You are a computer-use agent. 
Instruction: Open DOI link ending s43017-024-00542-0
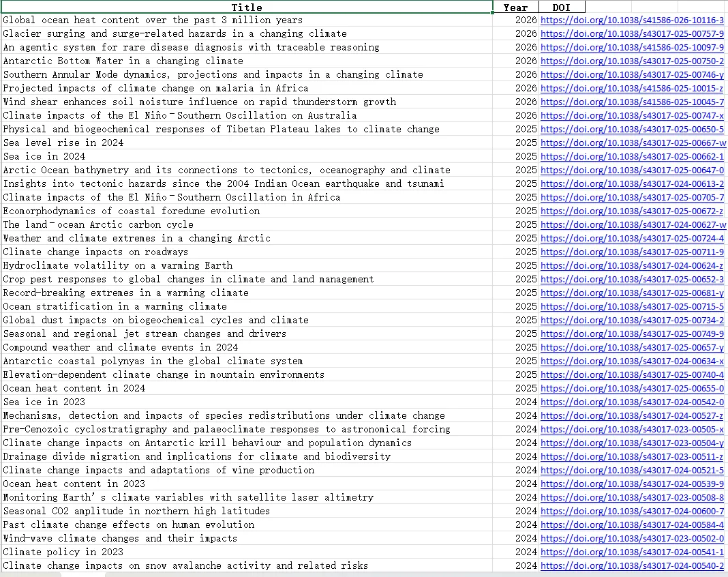632,402
